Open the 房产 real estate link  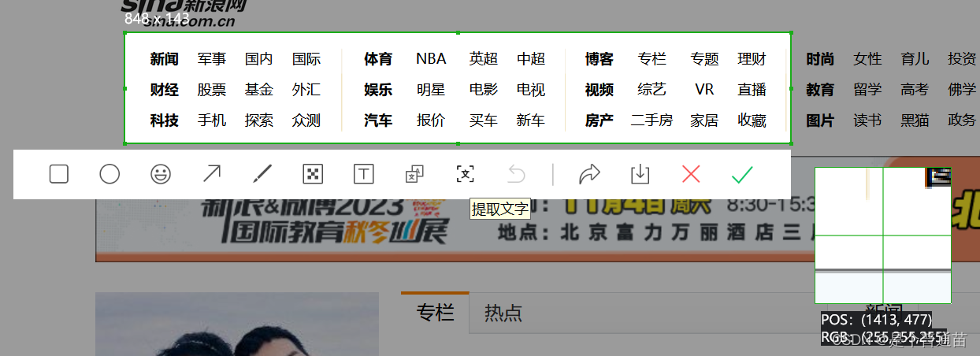click(x=600, y=121)
